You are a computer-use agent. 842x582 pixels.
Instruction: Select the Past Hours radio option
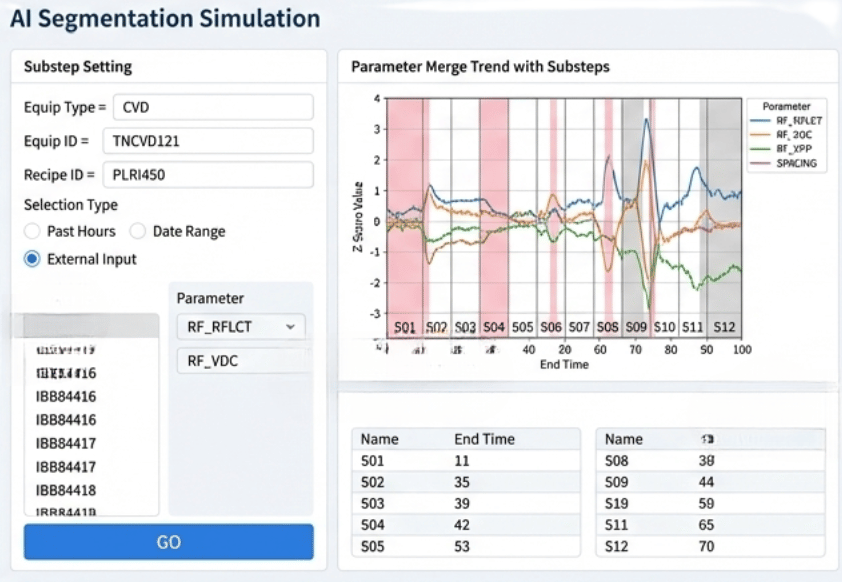tap(33, 231)
